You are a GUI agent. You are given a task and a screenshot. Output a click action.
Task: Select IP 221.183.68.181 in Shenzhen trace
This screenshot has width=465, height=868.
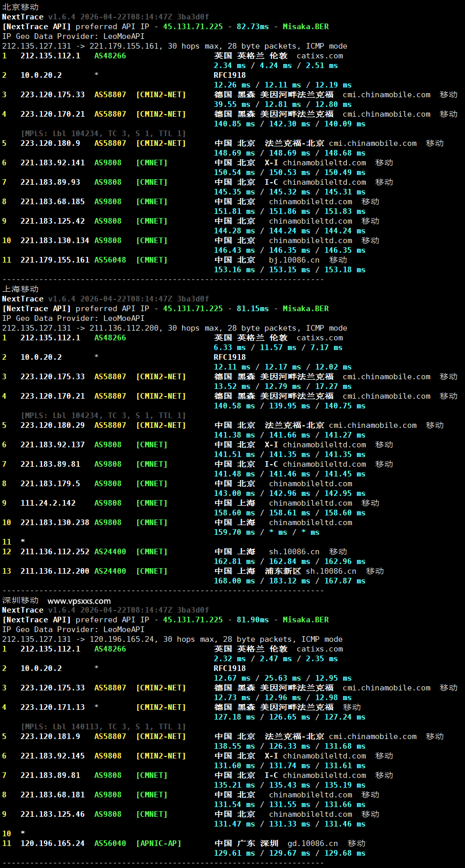pos(53,795)
